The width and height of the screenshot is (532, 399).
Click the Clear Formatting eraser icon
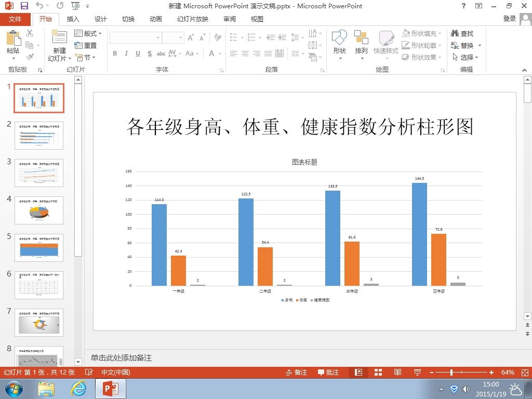tap(218, 37)
